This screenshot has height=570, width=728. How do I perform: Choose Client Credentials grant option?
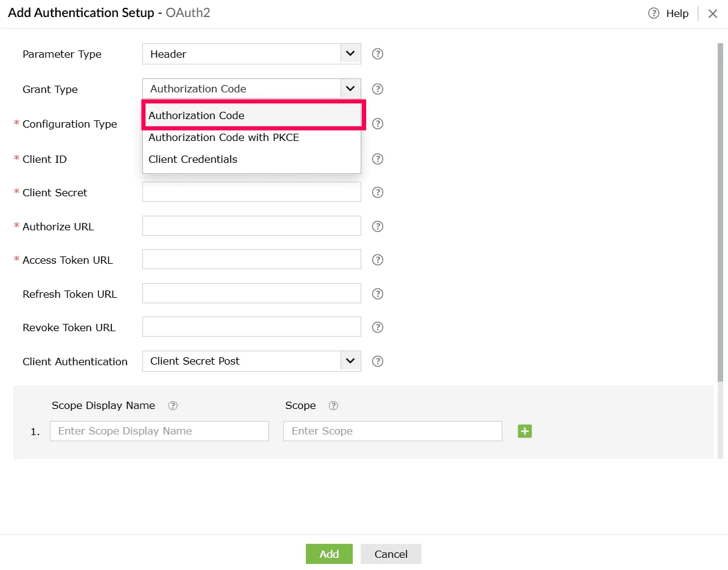tap(252, 160)
